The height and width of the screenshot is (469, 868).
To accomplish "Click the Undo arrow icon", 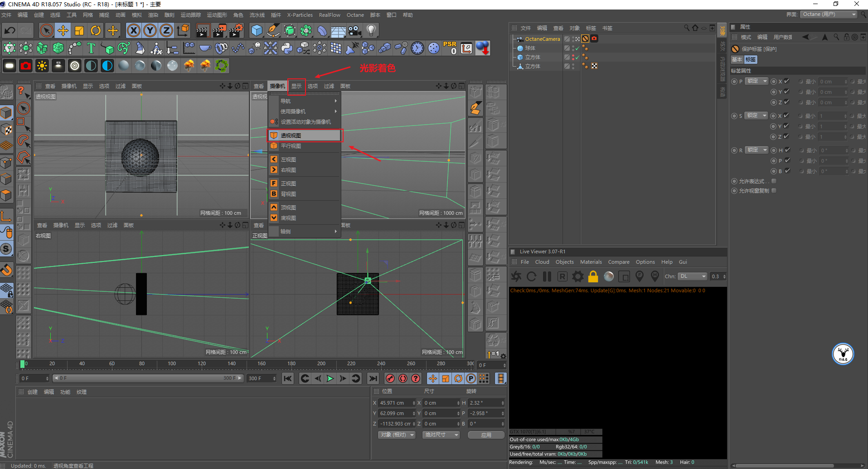I will (10, 31).
